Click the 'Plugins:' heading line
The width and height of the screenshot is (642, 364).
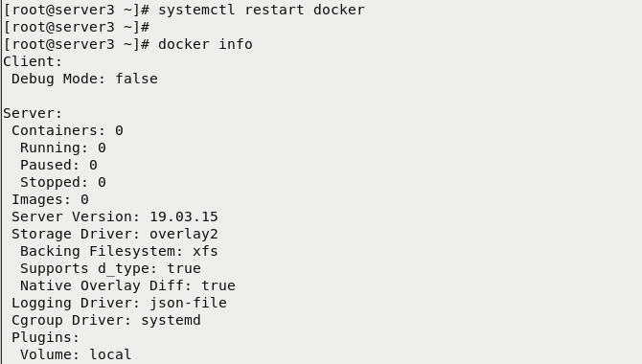[x=45, y=337]
